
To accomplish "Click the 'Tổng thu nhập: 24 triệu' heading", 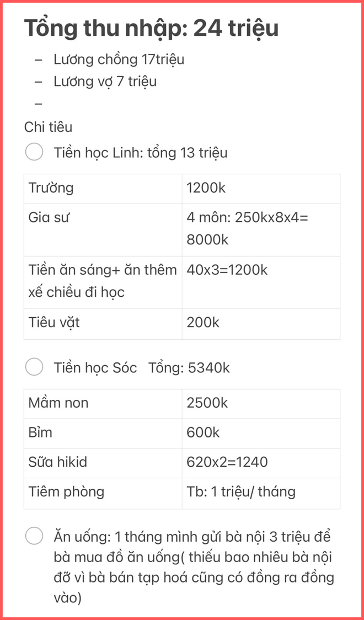I will tap(151, 29).
